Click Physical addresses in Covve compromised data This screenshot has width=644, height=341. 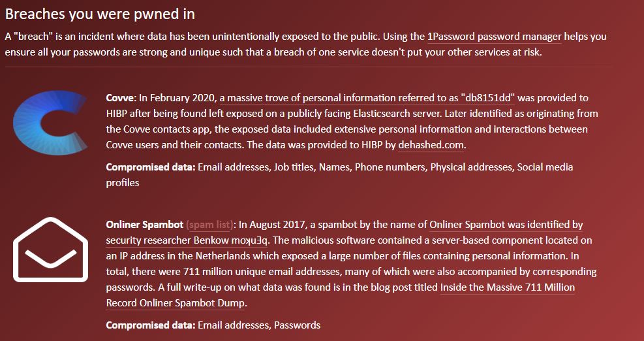tap(471, 167)
